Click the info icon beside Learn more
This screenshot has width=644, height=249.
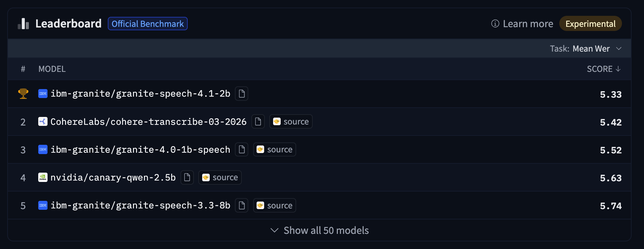pyautogui.click(x=495, y=23)
